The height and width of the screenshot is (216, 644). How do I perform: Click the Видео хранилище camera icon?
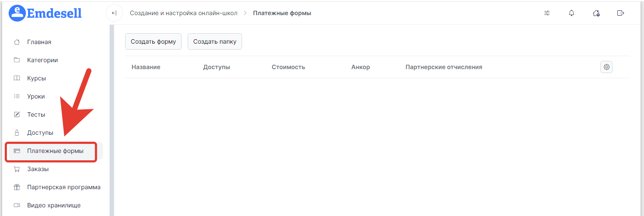[x=17, y=205]
